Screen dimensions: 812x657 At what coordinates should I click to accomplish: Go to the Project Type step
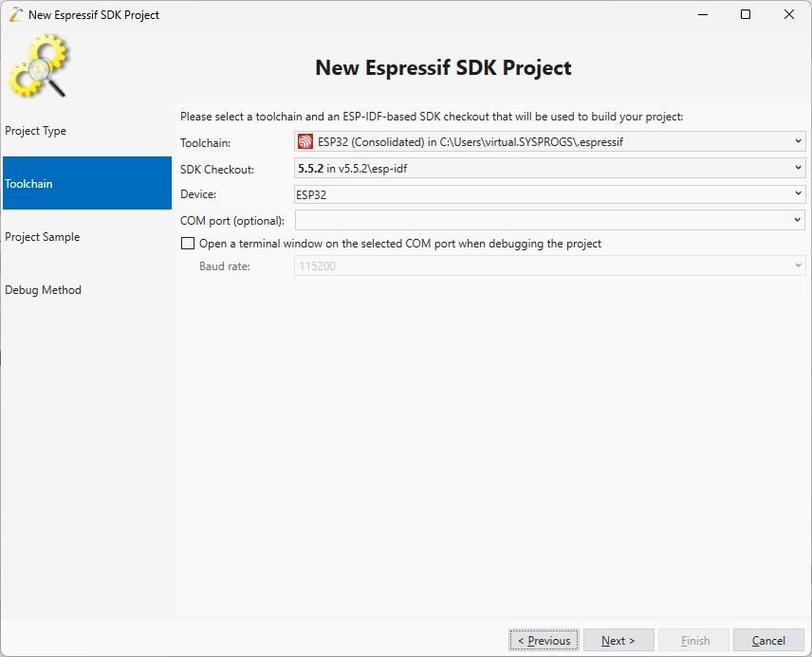36,131
